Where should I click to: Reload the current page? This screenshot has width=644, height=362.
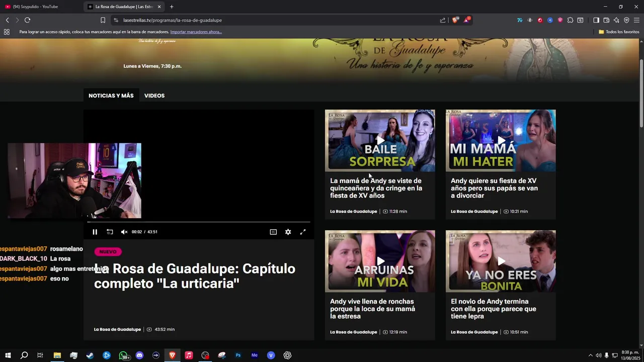27,20
